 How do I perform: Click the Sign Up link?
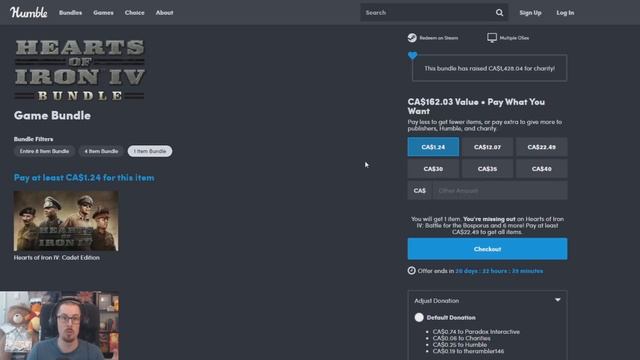[x=530, y=13]
